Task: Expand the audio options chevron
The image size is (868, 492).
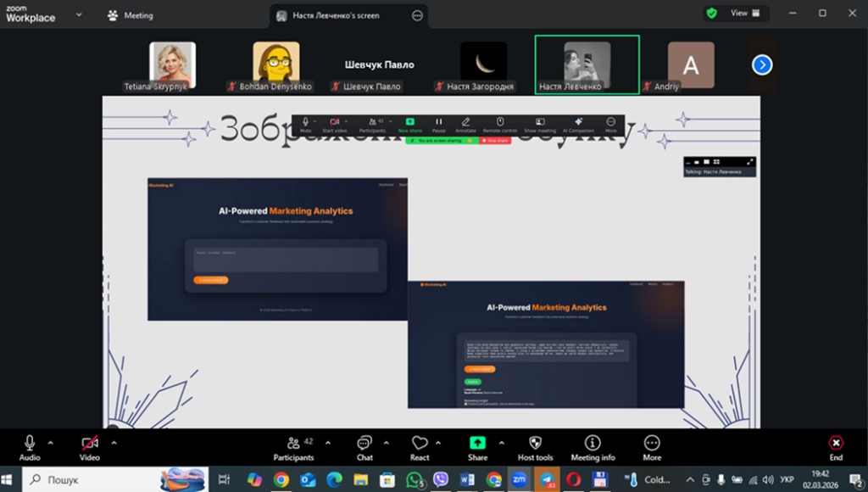Action: pyautogui.click(x=50, y=442)
